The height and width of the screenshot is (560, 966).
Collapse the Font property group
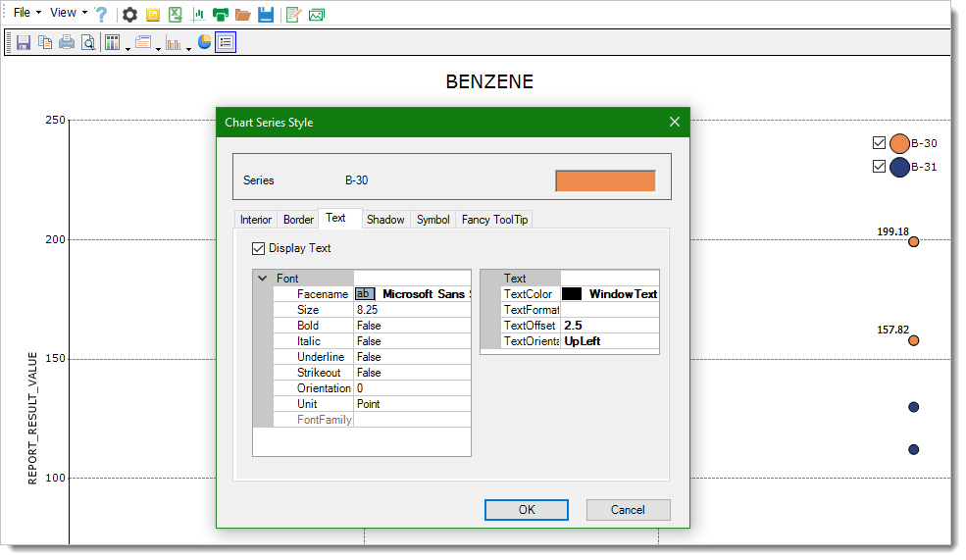(263, 279)
